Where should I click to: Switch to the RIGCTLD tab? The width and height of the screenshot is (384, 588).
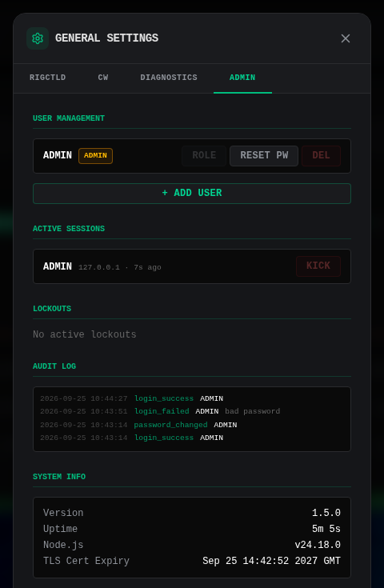(x=48, y=78)
